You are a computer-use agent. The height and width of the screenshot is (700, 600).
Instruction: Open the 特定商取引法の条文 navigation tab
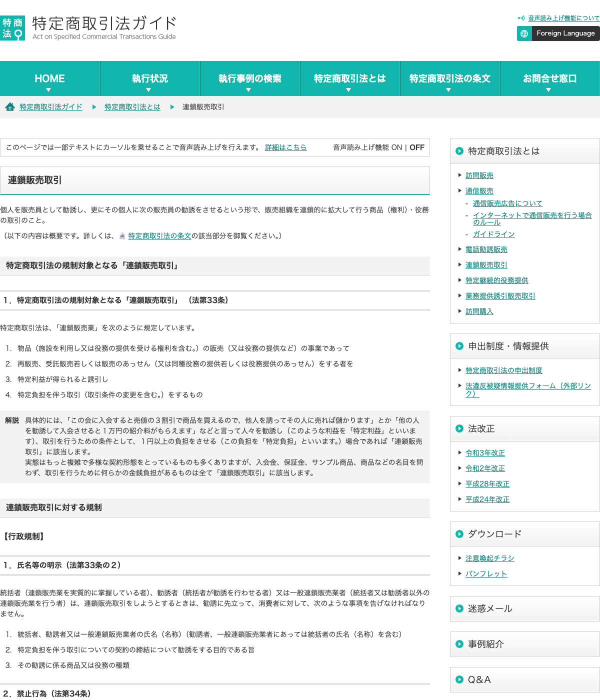coord(450,78)
